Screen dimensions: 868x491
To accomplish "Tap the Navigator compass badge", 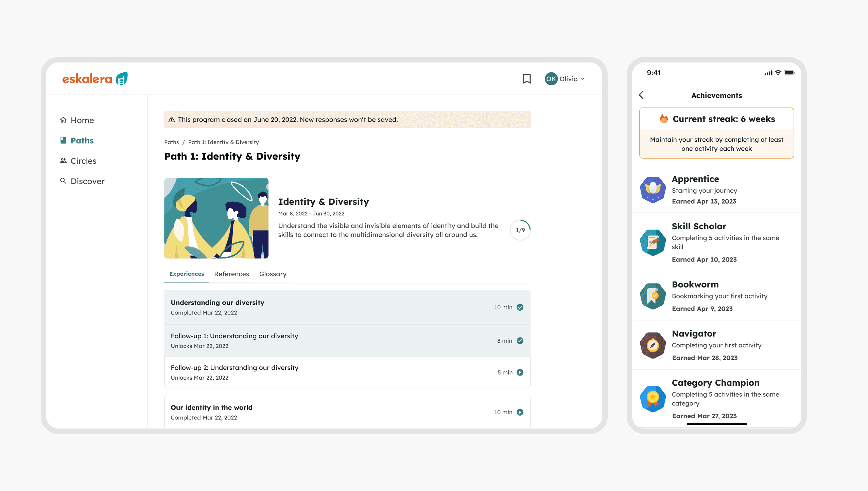I will tap(653, 345).
